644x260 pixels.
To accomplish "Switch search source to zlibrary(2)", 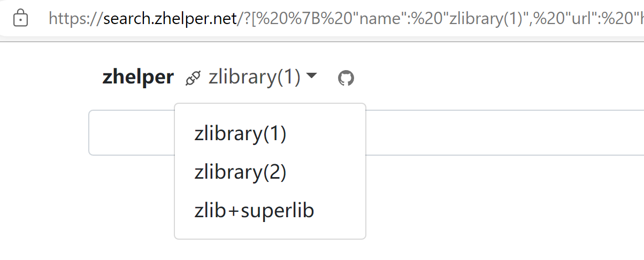I will click(x=241, y=172).
